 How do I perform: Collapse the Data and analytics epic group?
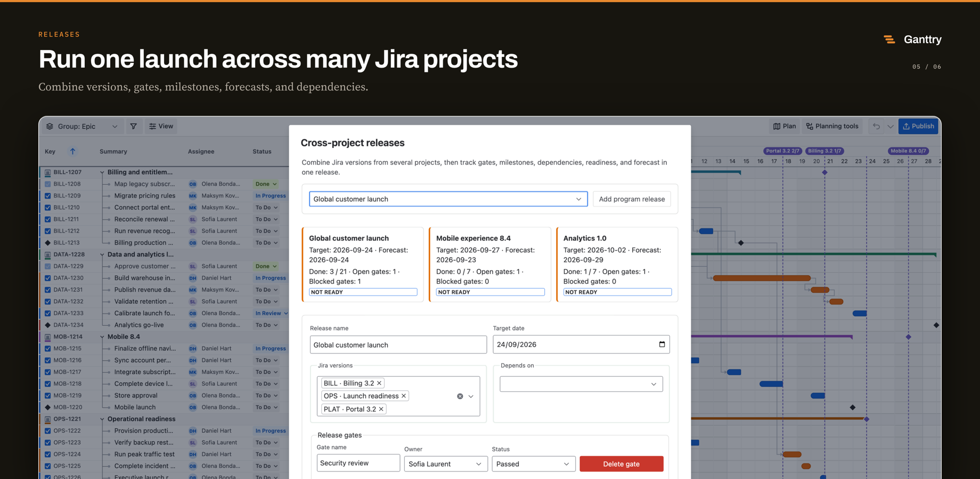102,254
